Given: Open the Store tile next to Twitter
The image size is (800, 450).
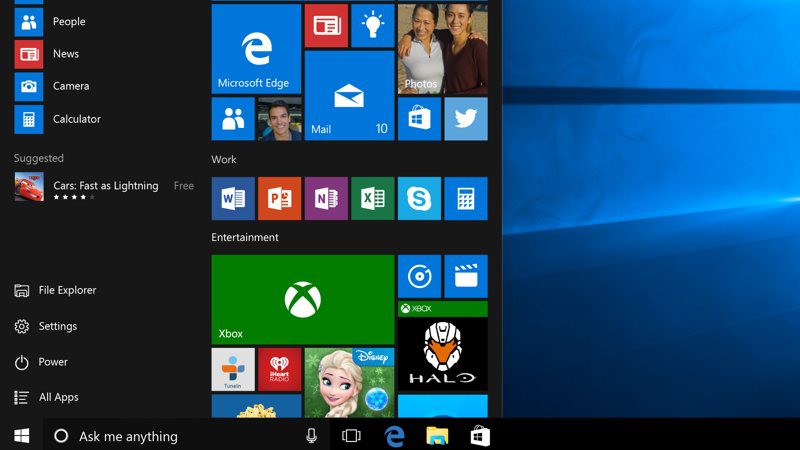Looking at the screenshot, I should 419,119.
